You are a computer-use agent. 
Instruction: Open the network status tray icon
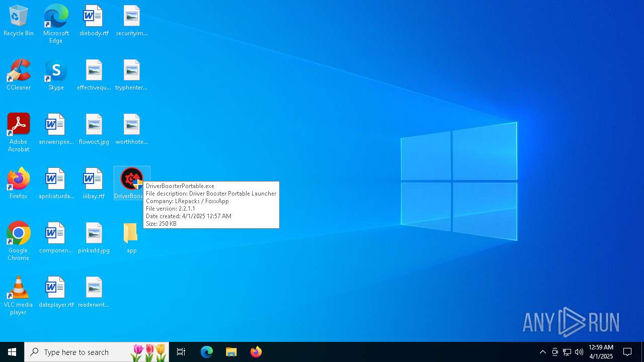click(x=567, y=352)
